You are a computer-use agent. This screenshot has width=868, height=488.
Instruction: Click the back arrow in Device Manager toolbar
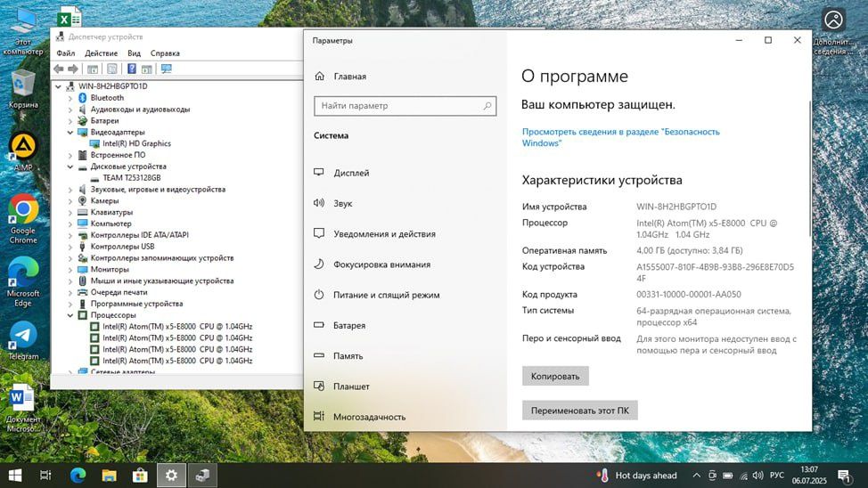[59, 69]
